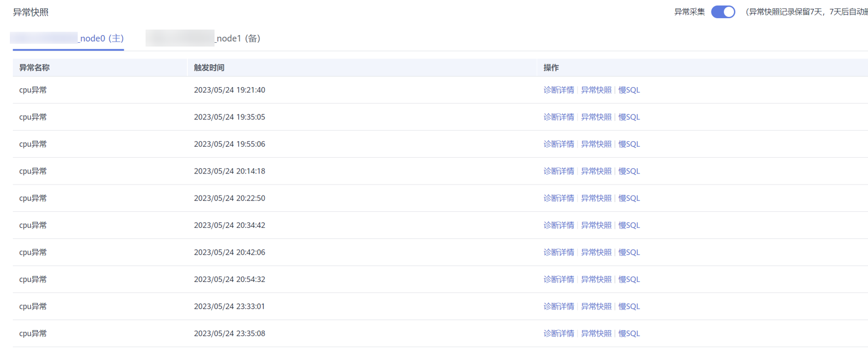Screen dimensions: 868x351
Task: View 异常快照 for the 23:35:08 record
Action: pyautogui.click(x=596, y=333)
